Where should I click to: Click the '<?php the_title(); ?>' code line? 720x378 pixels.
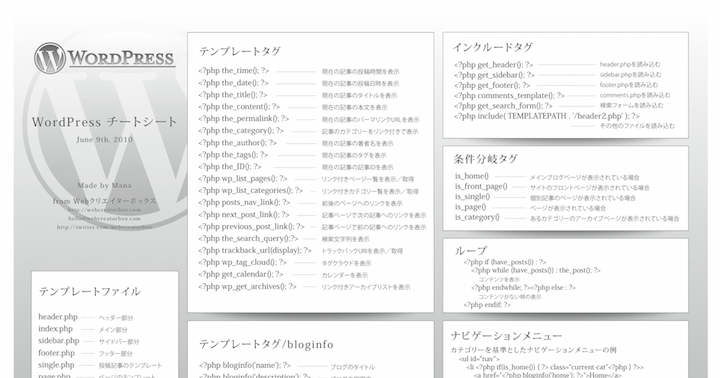(x=233, y=95)
